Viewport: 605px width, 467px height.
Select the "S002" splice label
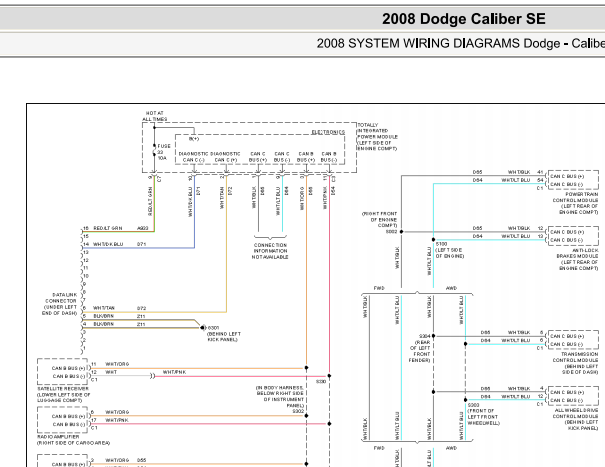click(391, 232)
